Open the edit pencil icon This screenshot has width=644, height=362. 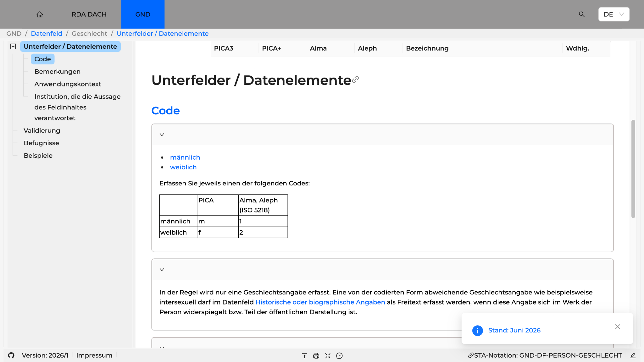tap(633, 355)
